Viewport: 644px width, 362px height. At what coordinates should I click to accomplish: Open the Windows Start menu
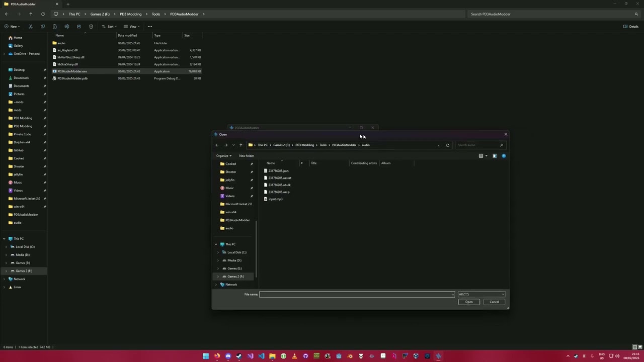(206, 356)
